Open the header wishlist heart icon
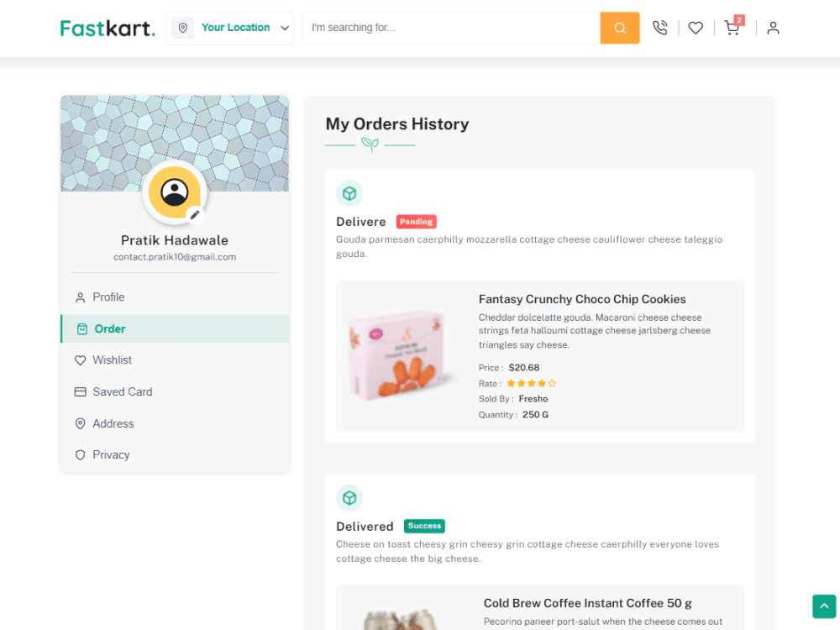840x630 pixels. click(x=696, y=28)
